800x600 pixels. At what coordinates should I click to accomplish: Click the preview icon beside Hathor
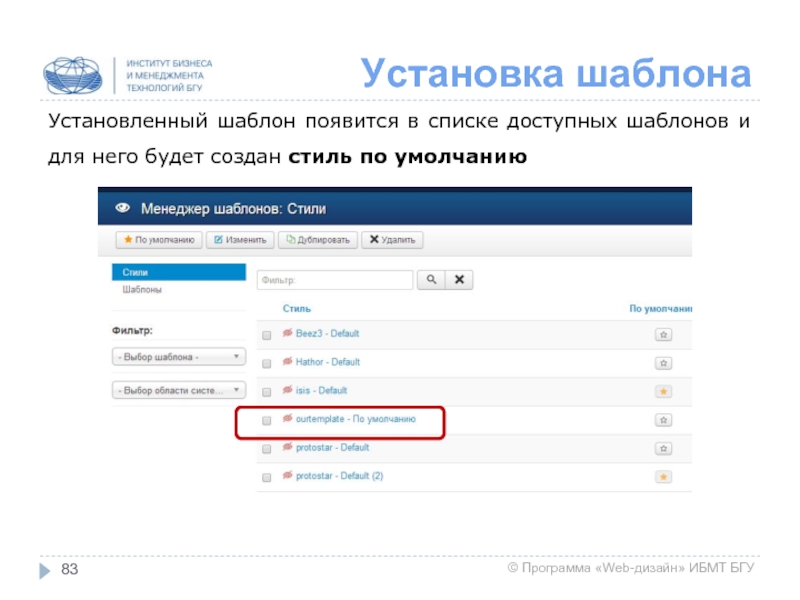point(288,362)
